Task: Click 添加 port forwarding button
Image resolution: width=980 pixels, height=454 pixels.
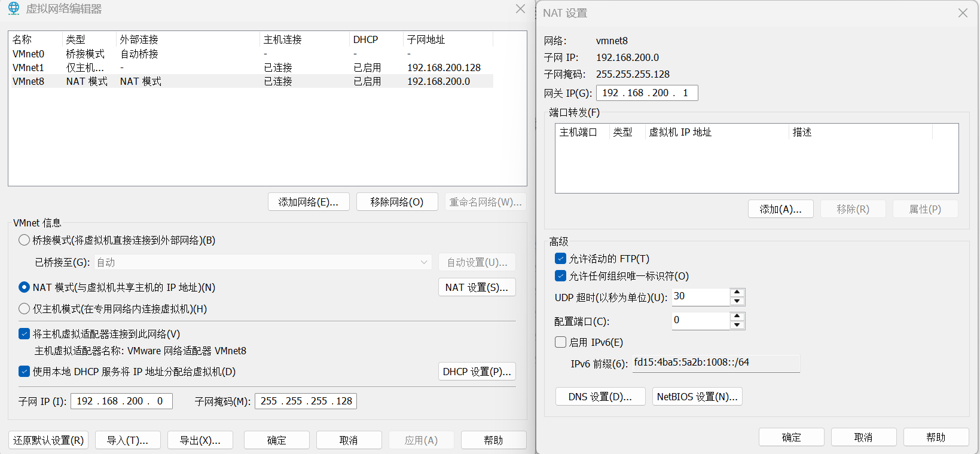Action: pyautogui.click(x=780, y=209)
